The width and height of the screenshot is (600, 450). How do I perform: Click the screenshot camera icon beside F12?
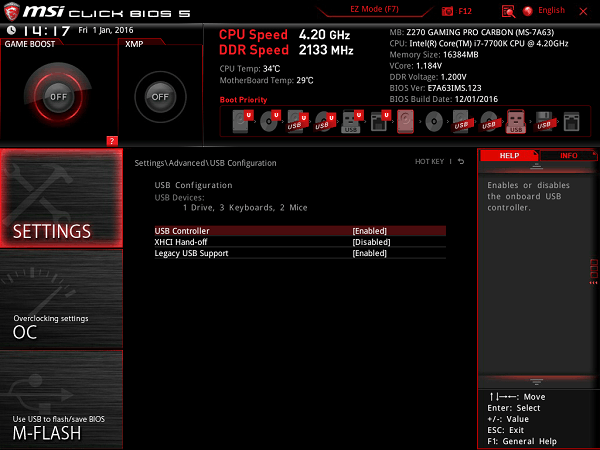tap(447, 11)
